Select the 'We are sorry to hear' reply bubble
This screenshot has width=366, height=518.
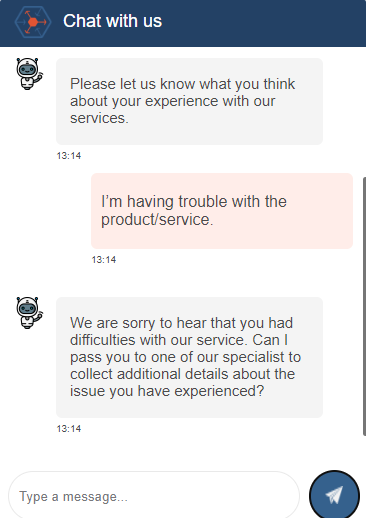(x=189, y=357)
